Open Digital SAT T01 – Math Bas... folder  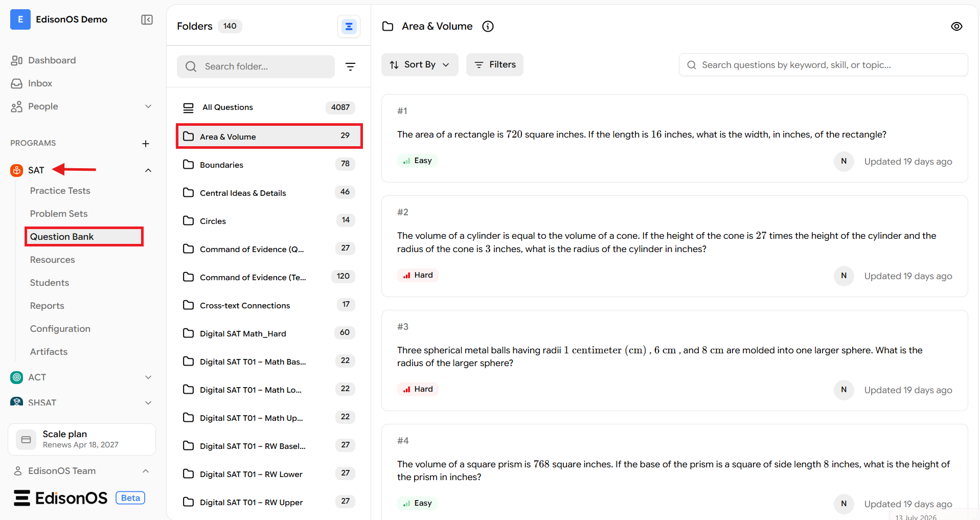coord(269,361)
